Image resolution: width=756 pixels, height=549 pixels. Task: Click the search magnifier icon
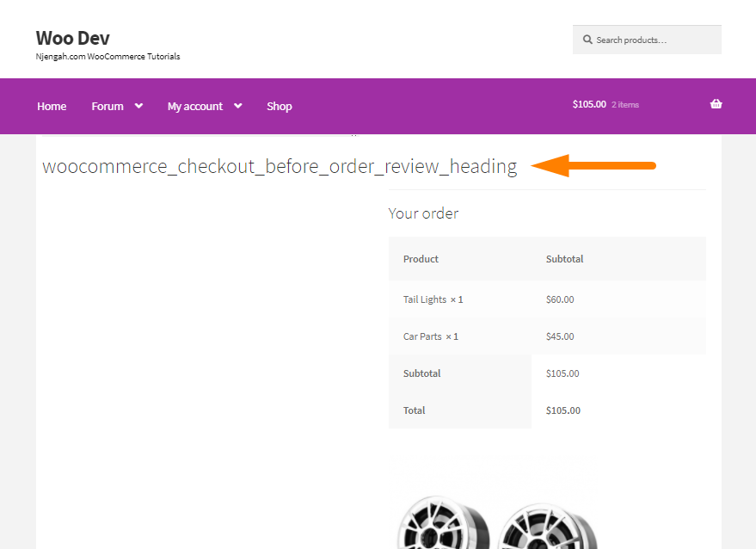pyautogui.click(x=587, y=40)
